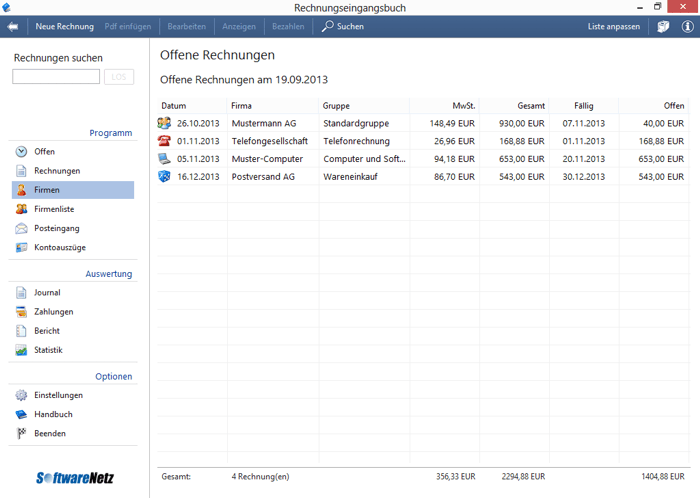Click the Kontoauszüge icon in sidebar
The width and height of the screenshot is (700, 498).
(22, 247)
